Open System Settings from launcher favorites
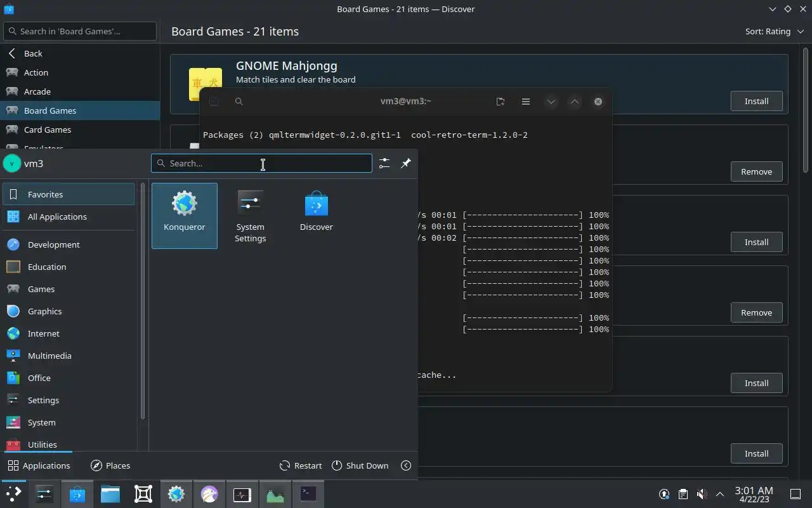The width and height of the screenshot is (812, 508). click(250, 216)
